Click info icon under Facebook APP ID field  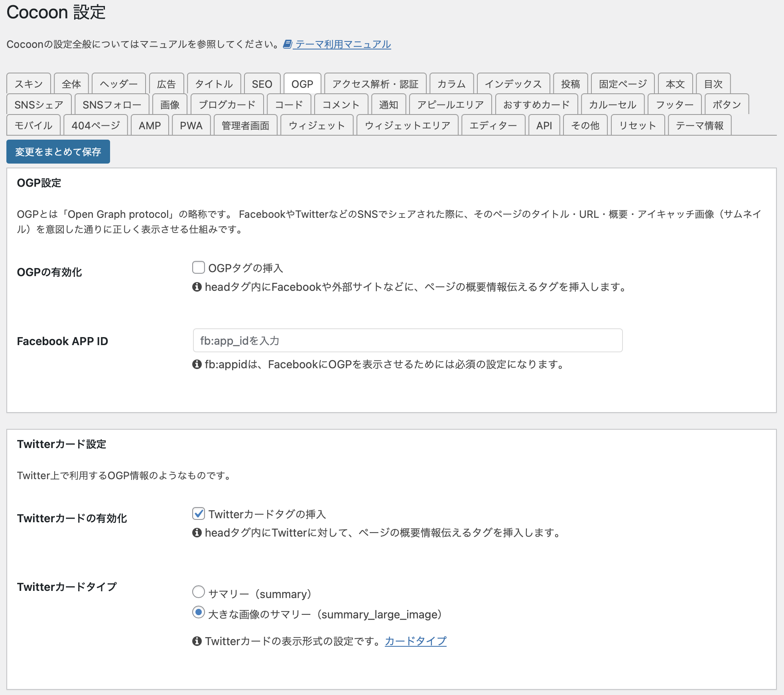click(197, 364)
